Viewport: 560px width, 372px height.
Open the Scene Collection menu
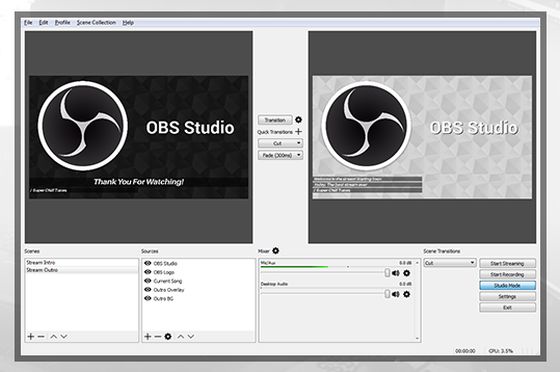tap(96, 22)
